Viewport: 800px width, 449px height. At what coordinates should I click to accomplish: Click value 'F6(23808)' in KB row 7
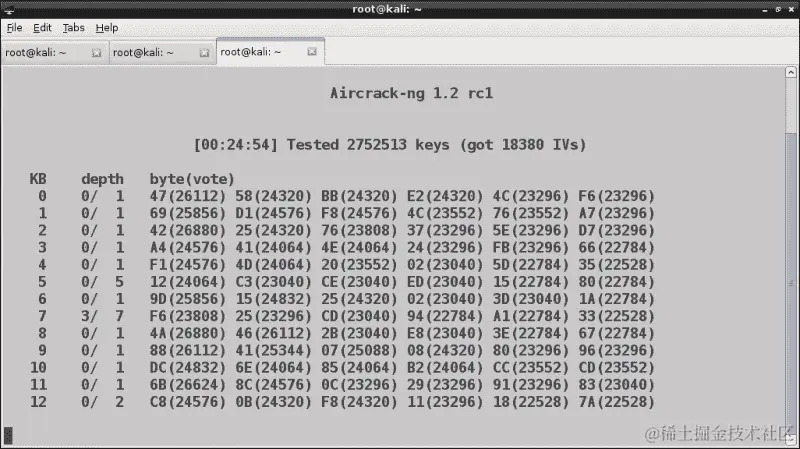tap(187, 316)
